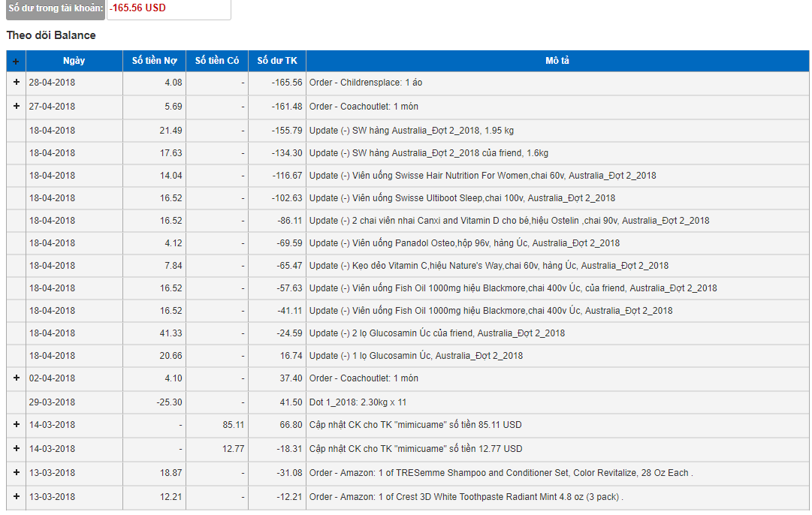Click the Số tiền Nợ column header

154,61
